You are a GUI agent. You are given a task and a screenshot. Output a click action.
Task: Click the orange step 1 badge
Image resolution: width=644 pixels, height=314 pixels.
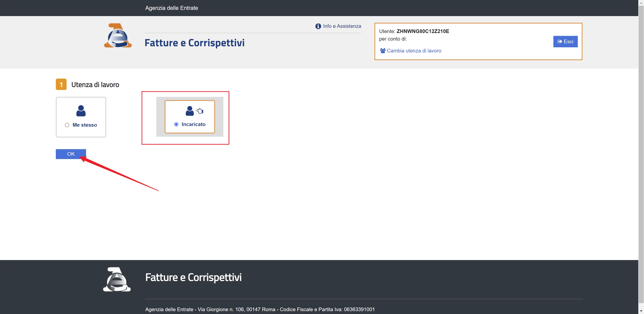pos(61,84)
